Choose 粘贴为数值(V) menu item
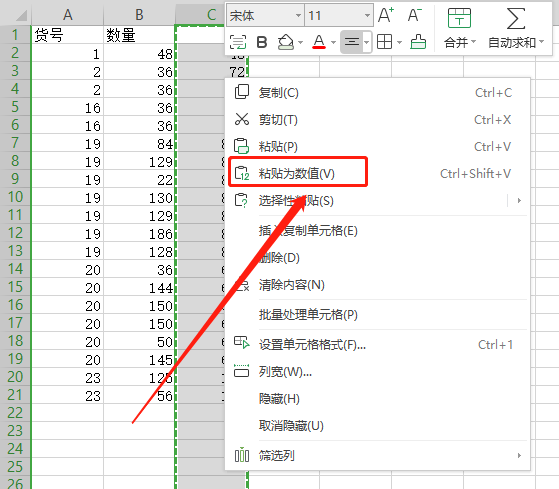This screenshot has height=489, width=559. pyautogui.click(x=378, y=174)
